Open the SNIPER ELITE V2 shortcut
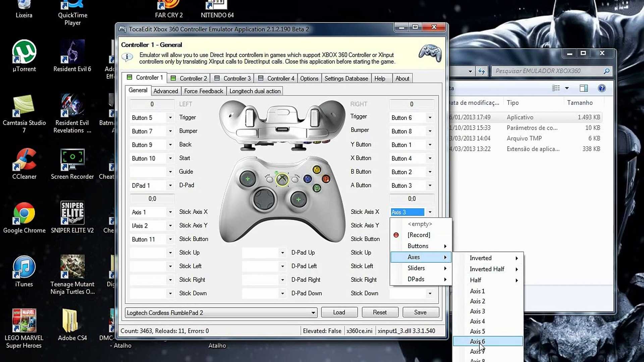 [x=72, y=217]
